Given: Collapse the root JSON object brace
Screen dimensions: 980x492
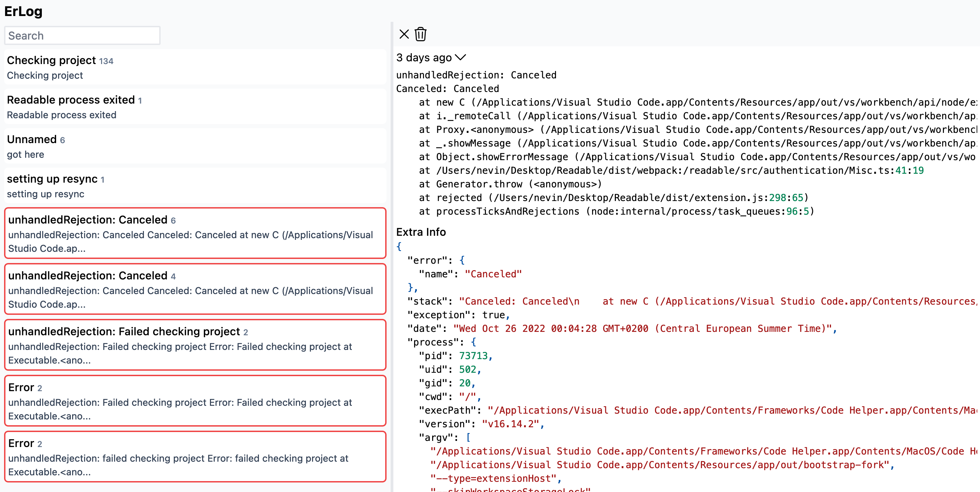Looking at the screenshot, I should point(399,246).
